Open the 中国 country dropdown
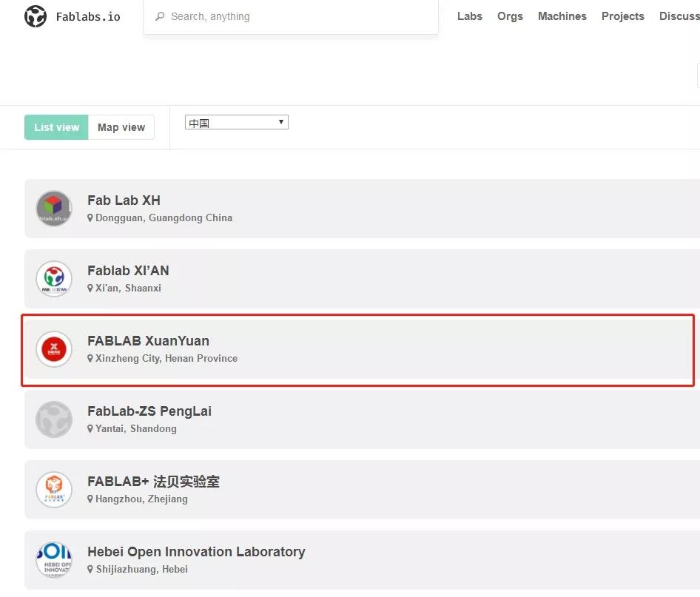The height and width of the screenshot is (597, 700). [x=237, y=122]
